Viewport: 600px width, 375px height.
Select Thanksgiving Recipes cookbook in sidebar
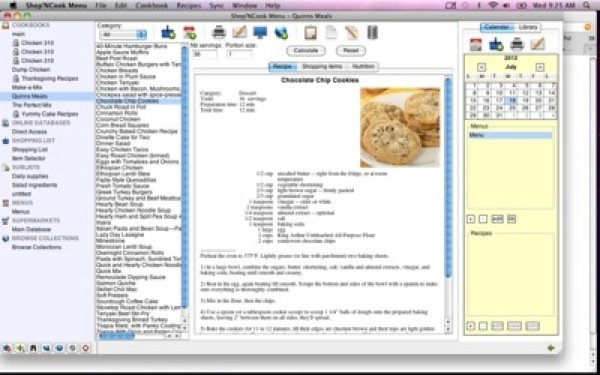pyautogui.click(x=50, y=78)
